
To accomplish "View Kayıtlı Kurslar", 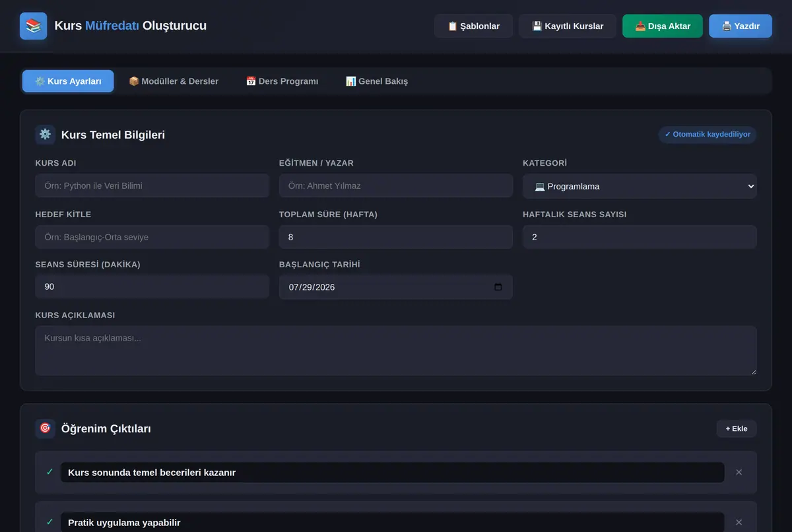I will [x=568, y=26].
